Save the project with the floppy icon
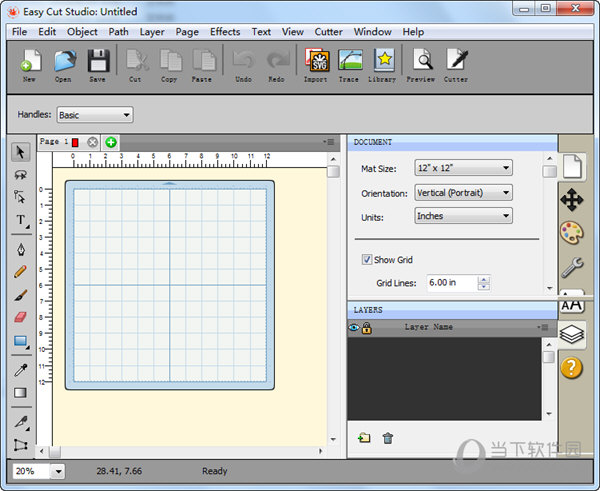Viewport: 600px width, 491px height. pos(98,60)
